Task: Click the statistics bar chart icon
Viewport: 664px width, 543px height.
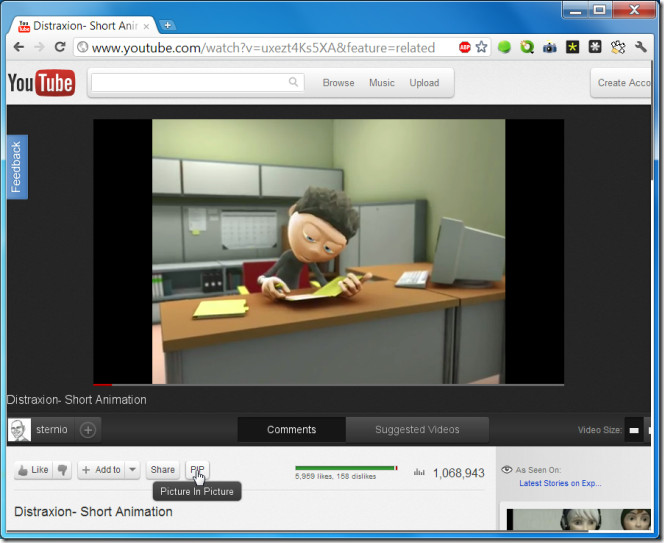Action: pyautogui.click(x=419, y=472)
